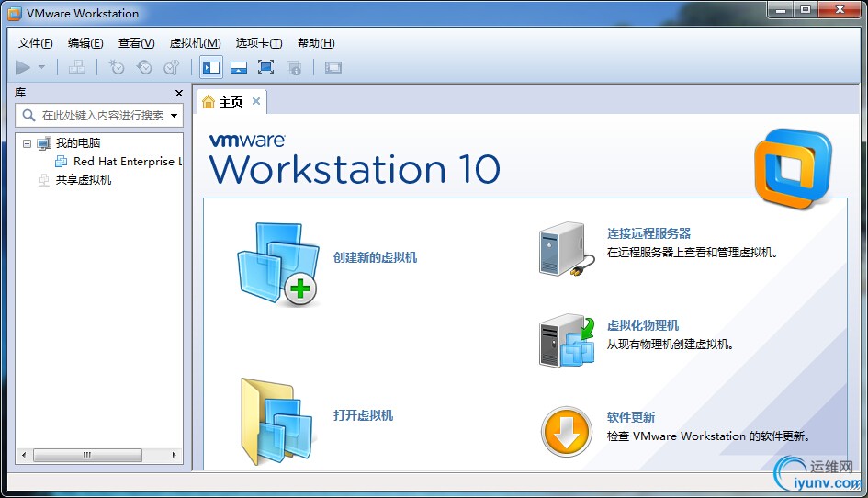Viewport: 868px width, 498px height.
Task: Click the magnifier icon in library search
Action: click(28, 115)
